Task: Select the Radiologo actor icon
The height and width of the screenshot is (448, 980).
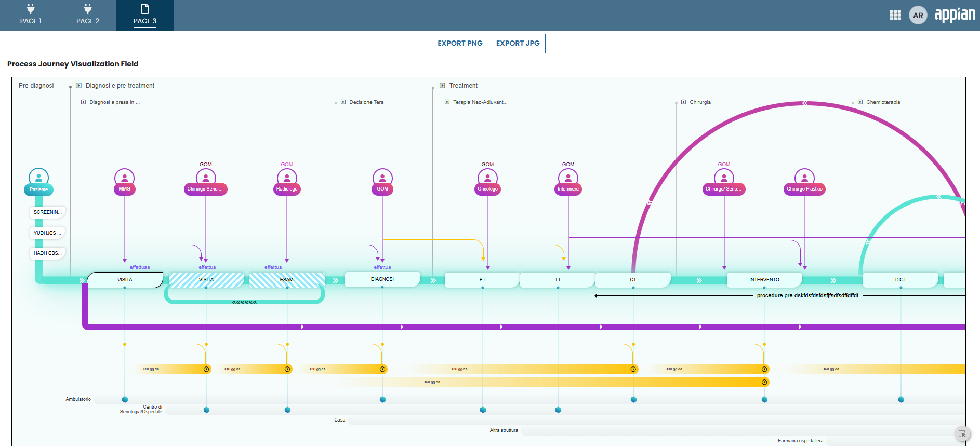Action: pyautogui.click(x=287, y=178)
